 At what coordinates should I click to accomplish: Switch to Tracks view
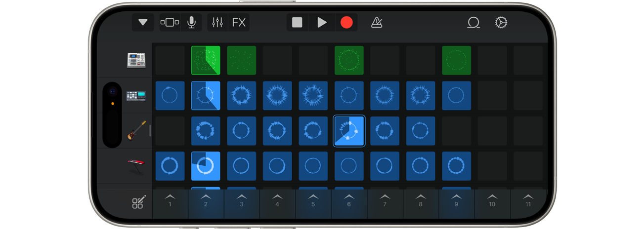(170, 22)
